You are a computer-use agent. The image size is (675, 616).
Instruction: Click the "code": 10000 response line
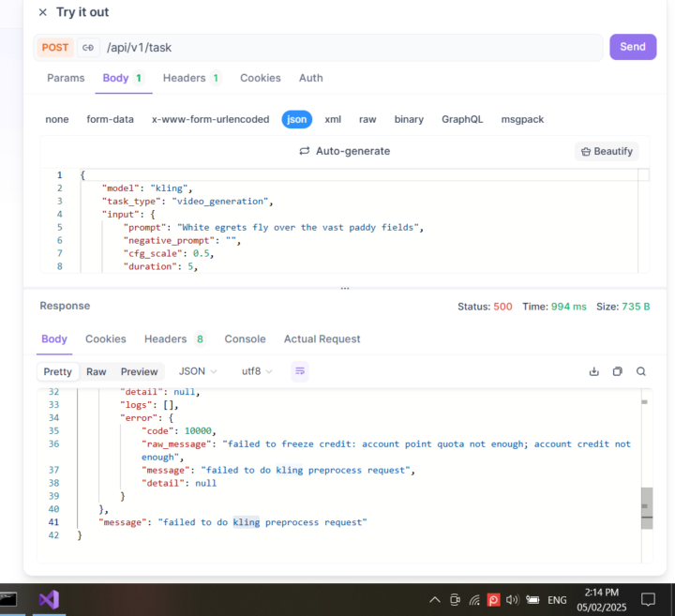coord(179,431)
